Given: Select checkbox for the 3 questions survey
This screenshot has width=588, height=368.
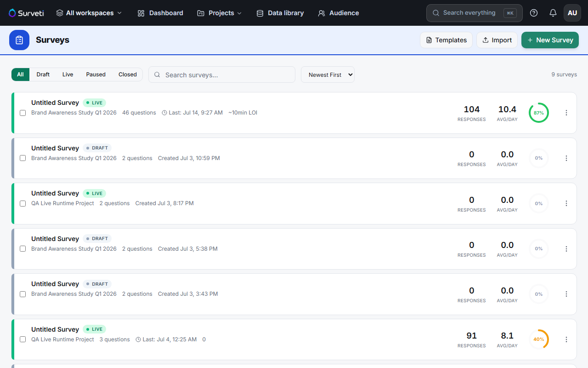Looking at the screenshot, I should click(23, 339).
